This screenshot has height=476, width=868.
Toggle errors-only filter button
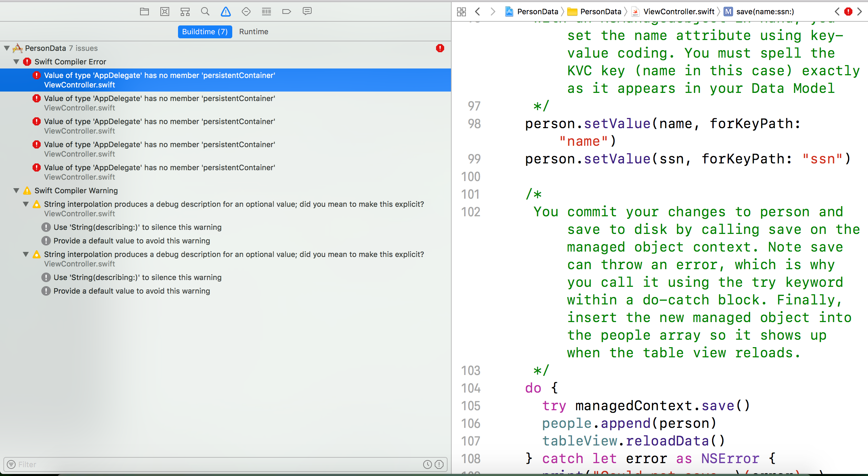(x=439, y=464)
